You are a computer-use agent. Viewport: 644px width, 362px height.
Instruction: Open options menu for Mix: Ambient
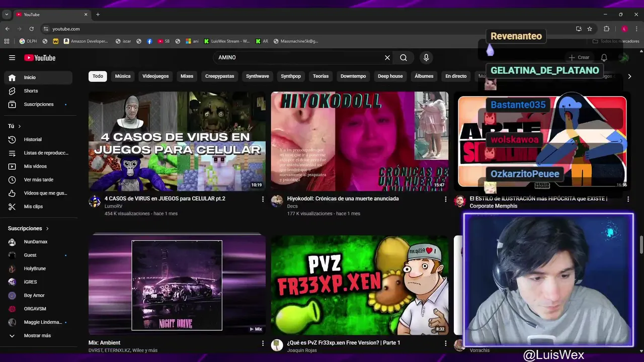pyautogui.click(x=263, y=343)
